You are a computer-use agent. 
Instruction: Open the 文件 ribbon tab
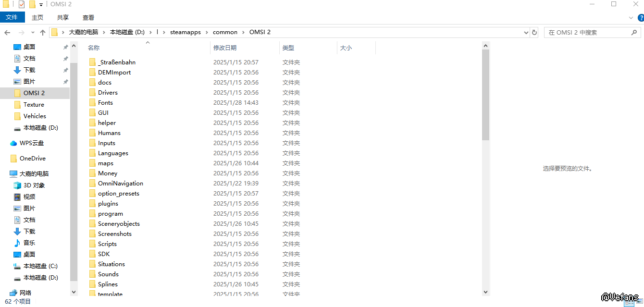coord(12,17)
